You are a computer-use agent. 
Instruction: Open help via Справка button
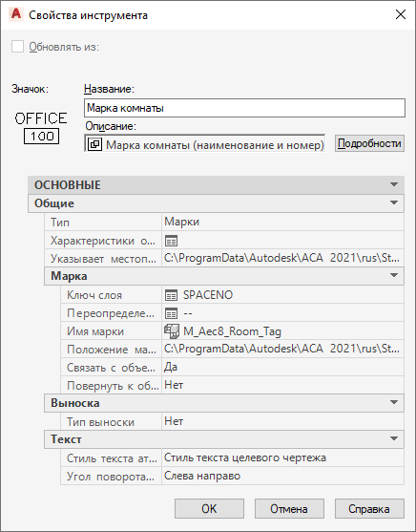[369, 508]
